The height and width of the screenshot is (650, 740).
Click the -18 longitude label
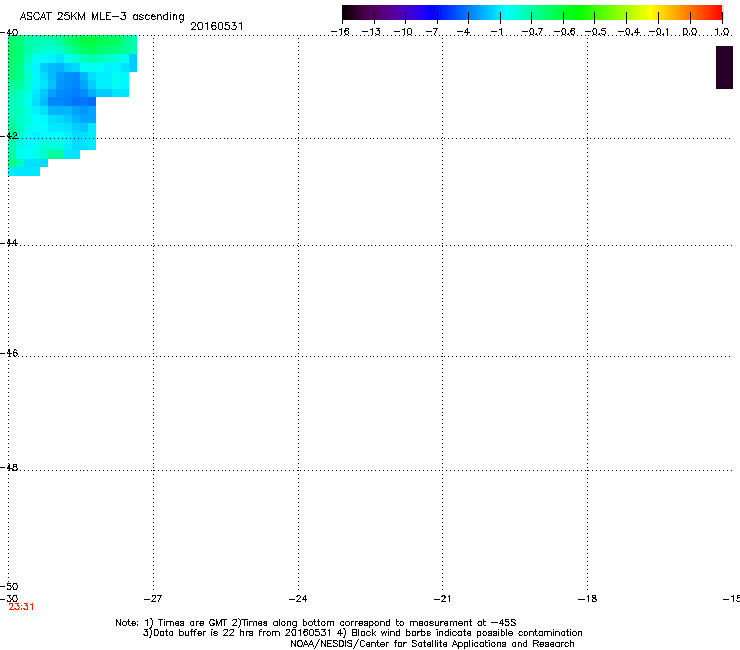click(588, 599)
